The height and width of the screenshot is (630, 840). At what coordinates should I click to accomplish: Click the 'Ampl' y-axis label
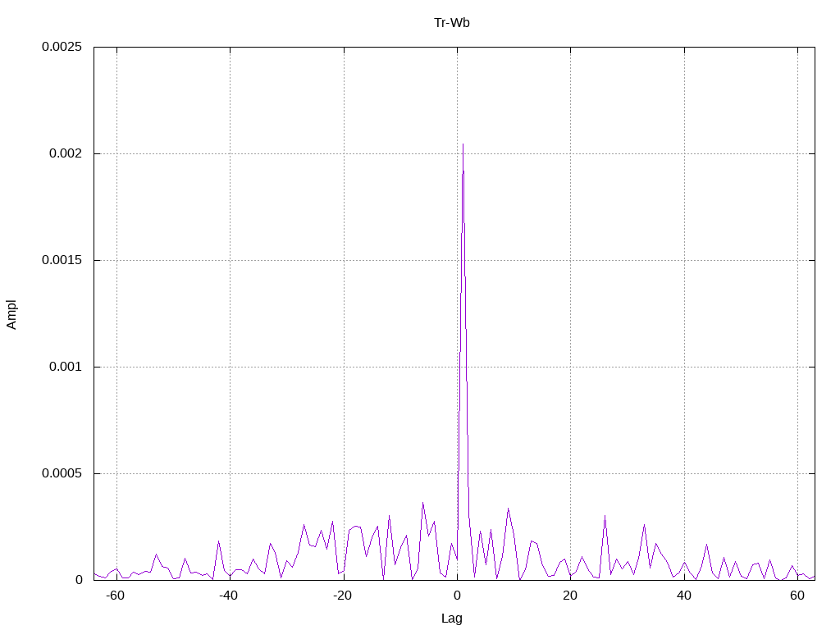point(11,314)
